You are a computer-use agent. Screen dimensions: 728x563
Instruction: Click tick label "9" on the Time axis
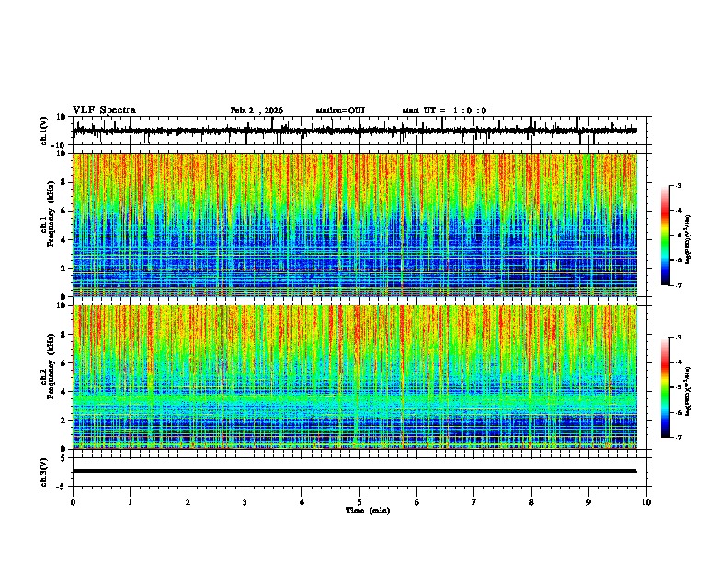coord(588,502)
